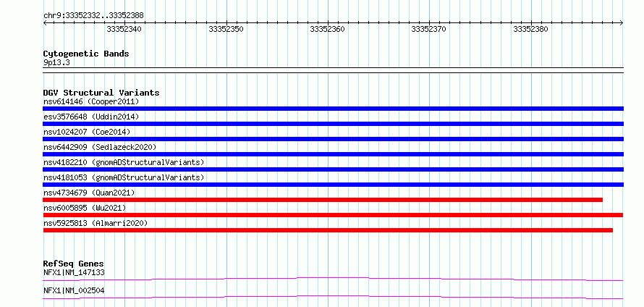Click the RefSeq Genes track heading
This screenshot has height=307, width=644.
pyautogui.click(x=74, y=264)
